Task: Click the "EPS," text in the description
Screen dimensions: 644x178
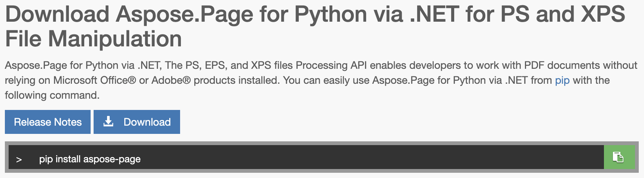Action: tap(215, 65)
